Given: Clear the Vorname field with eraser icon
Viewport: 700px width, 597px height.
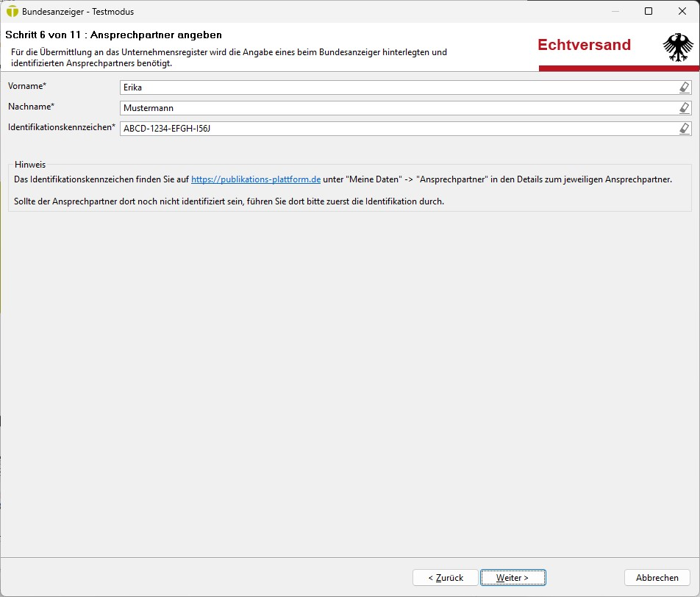Looking at the screenshot, I should (x=685, y=87).
